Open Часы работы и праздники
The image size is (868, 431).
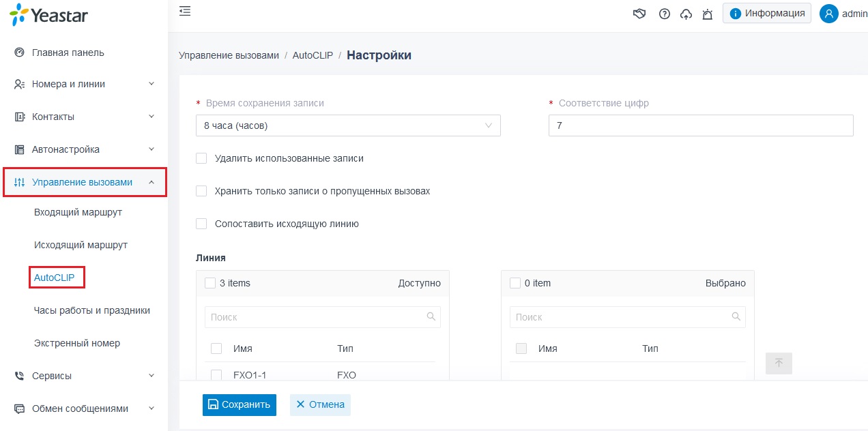pyautogui.click(x=92, y=310)
